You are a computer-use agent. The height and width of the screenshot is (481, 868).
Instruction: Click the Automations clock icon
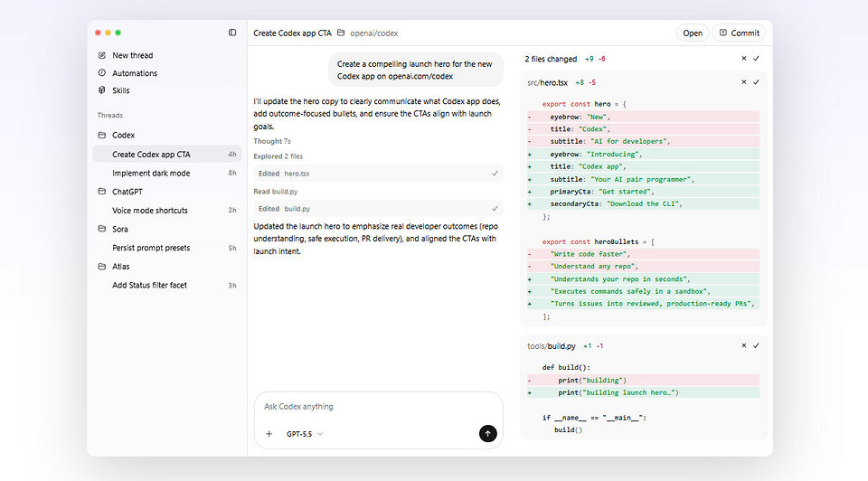coord(102,72)
